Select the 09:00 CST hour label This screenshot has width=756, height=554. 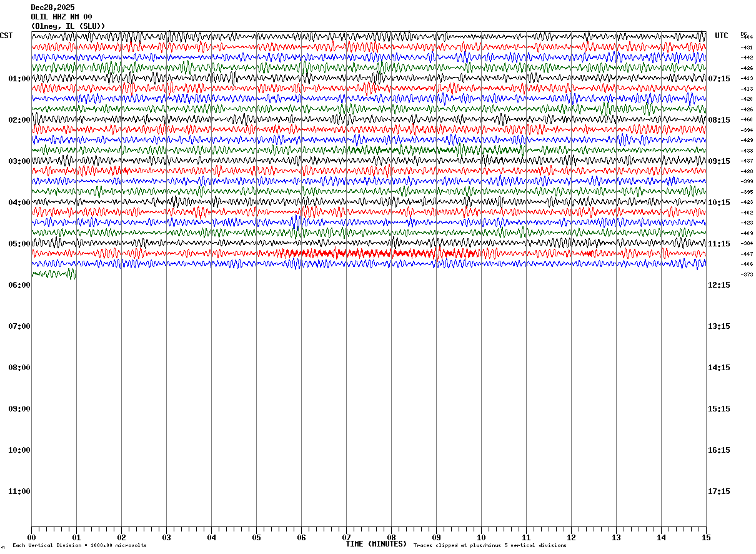19,409
